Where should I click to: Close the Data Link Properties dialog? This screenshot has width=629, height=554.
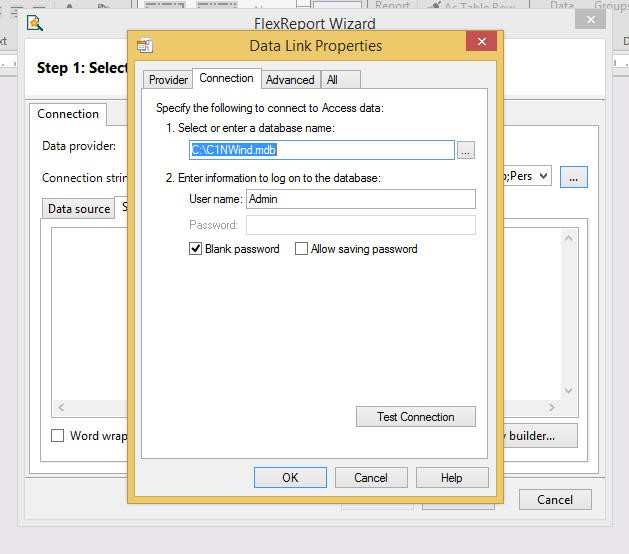[481, 41]
